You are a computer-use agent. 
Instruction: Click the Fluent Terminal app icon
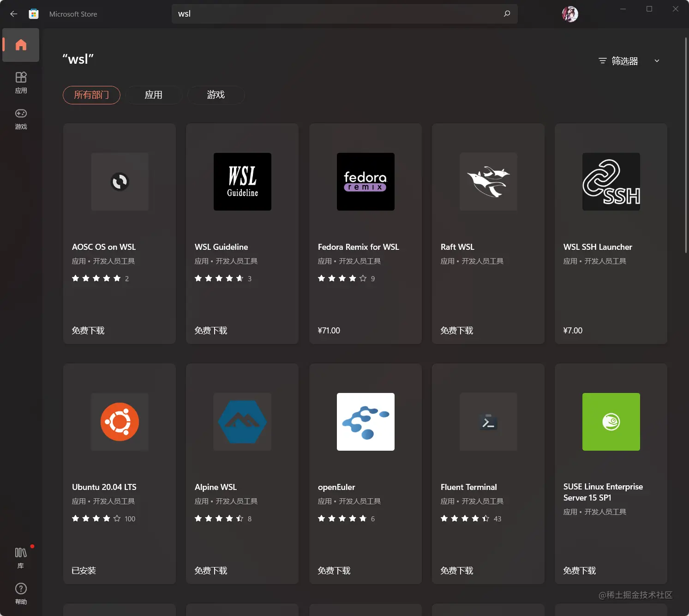coord(488,422)
